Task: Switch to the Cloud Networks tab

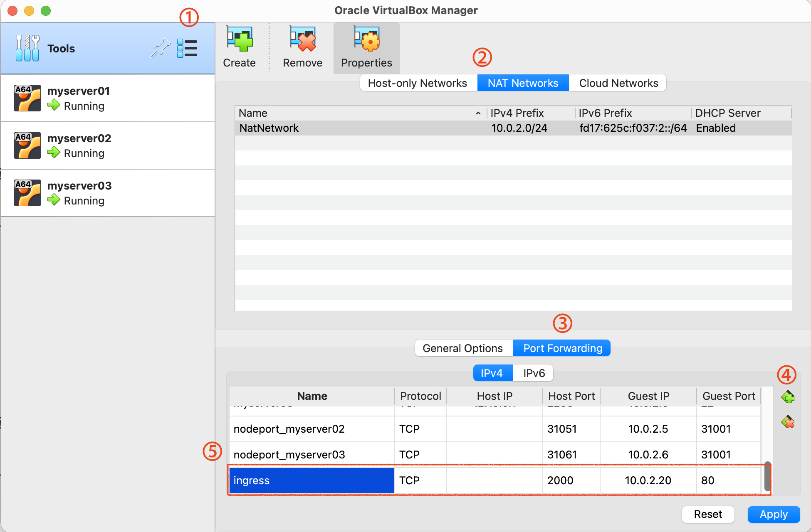Action: coord(618,83)
